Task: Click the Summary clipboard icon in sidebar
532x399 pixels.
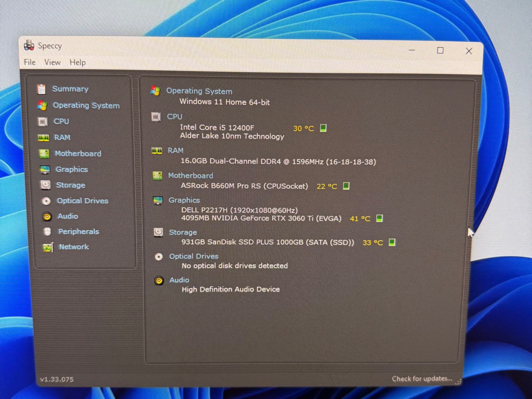Action: (x=41, y=89)
